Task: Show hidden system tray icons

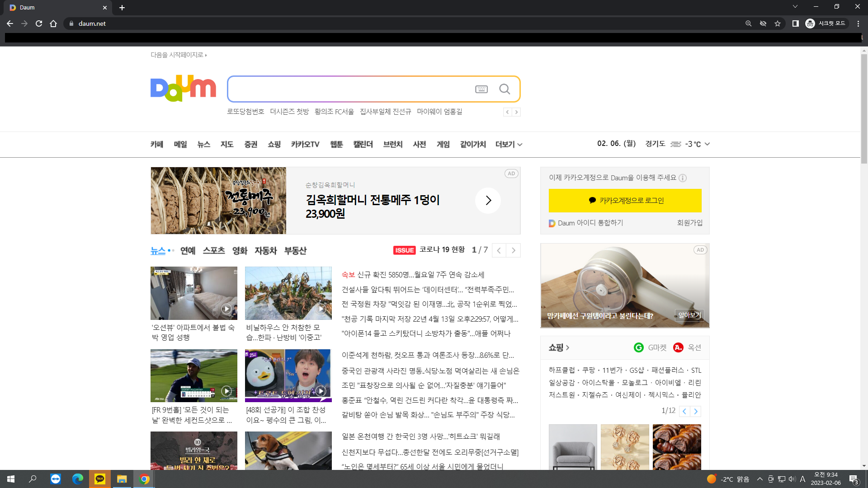Action: click(x=760, y=479)
